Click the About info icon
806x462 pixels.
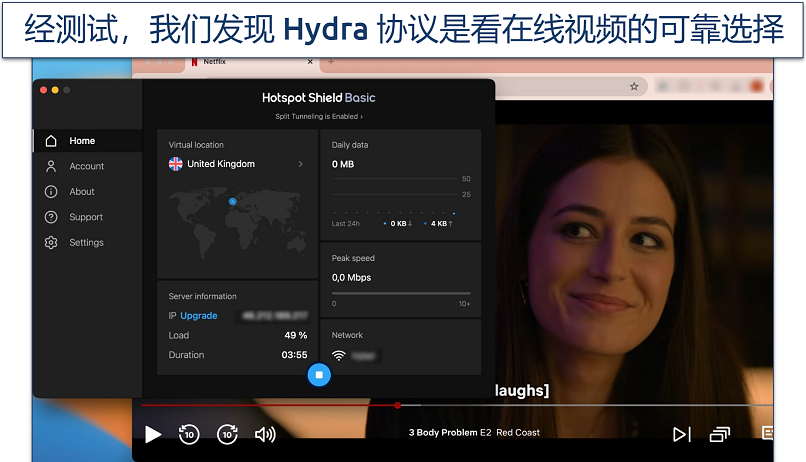(x=51, y=192)
